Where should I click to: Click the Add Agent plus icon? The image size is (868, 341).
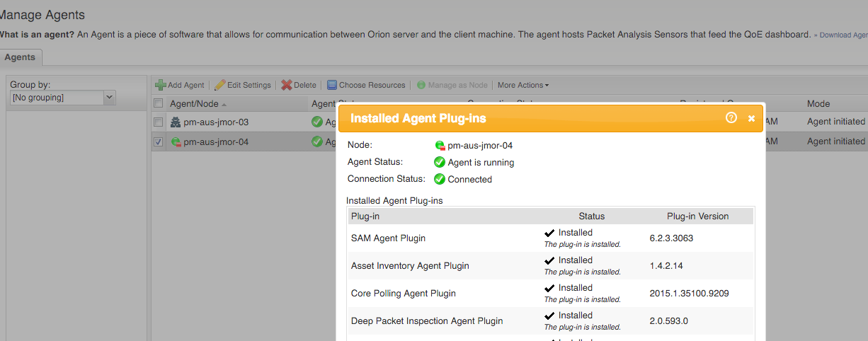click(x=161, y=85)
